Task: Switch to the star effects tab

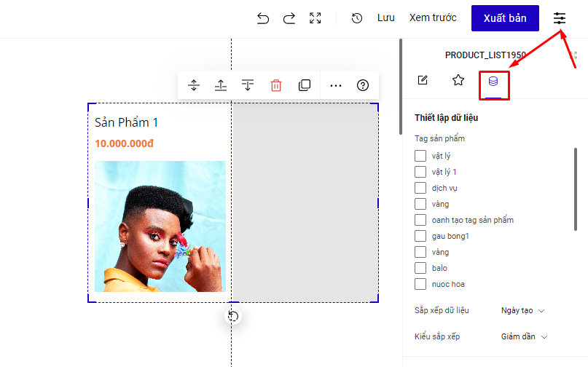Action: point(458,80)
